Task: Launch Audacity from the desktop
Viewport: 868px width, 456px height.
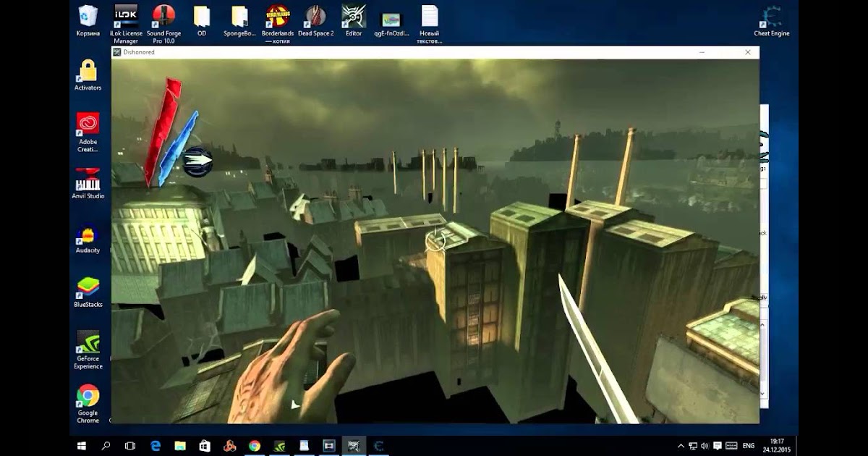Action: (88, 238)
